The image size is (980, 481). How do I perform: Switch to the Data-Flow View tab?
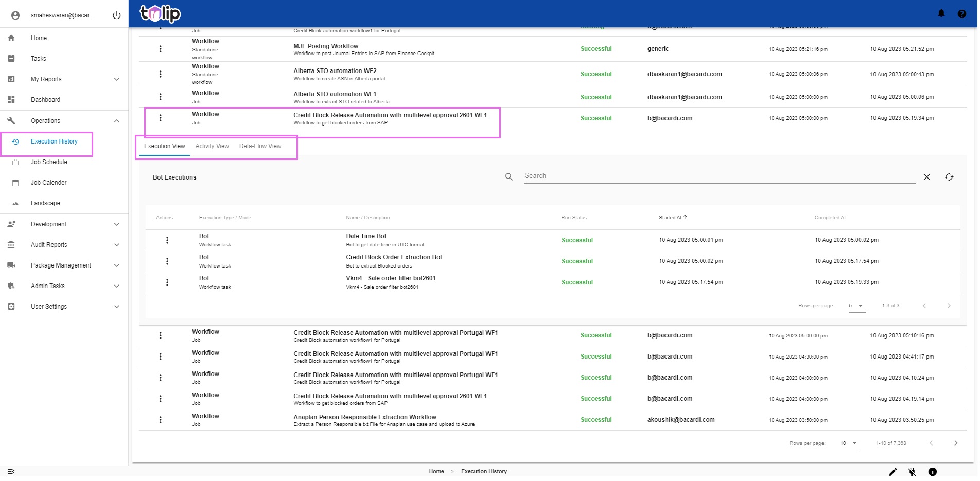[x=260, y=146]
